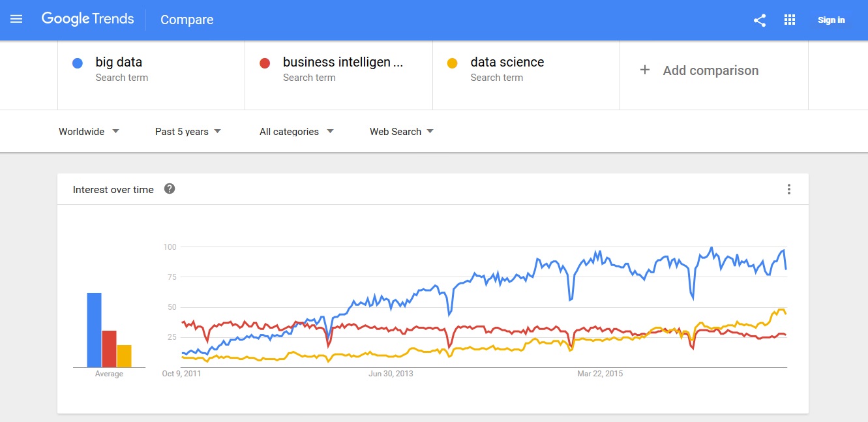Open the Past 5 years time range dropdown

click(x=188, y=131)
